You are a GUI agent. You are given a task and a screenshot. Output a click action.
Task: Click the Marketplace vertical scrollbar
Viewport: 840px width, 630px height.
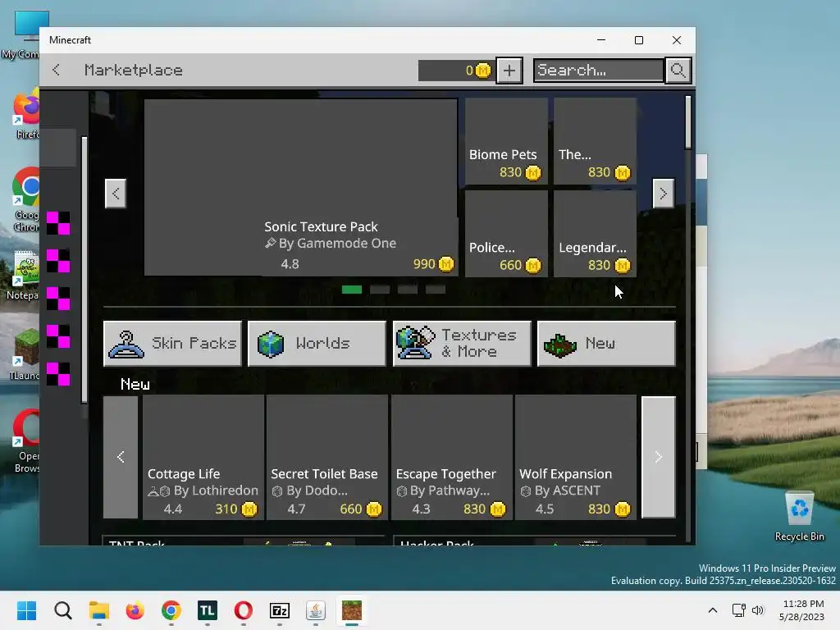[688, 122]
